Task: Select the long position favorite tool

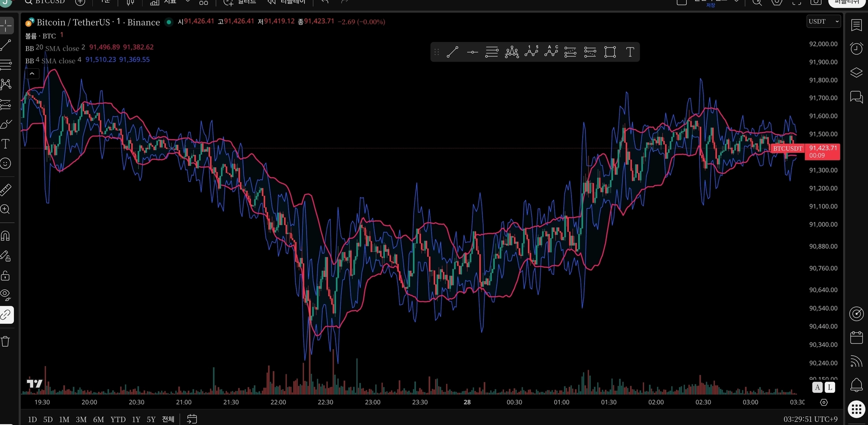Action: [x=571, y=52]
